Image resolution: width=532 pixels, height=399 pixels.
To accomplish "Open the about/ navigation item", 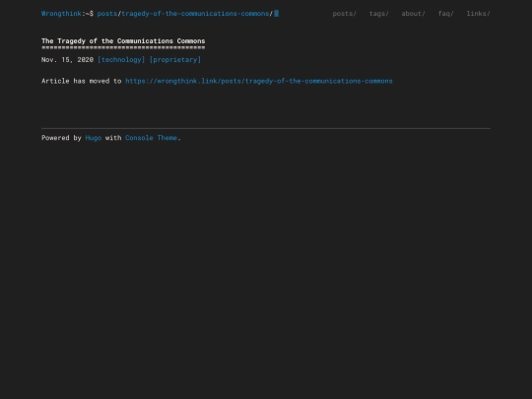I will tap(413, 14).
